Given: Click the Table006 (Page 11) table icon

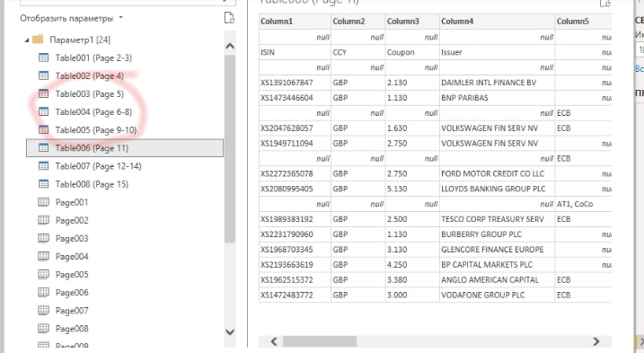Looking at the screenshot, I should pyautogui.click(x=43, y=147).
